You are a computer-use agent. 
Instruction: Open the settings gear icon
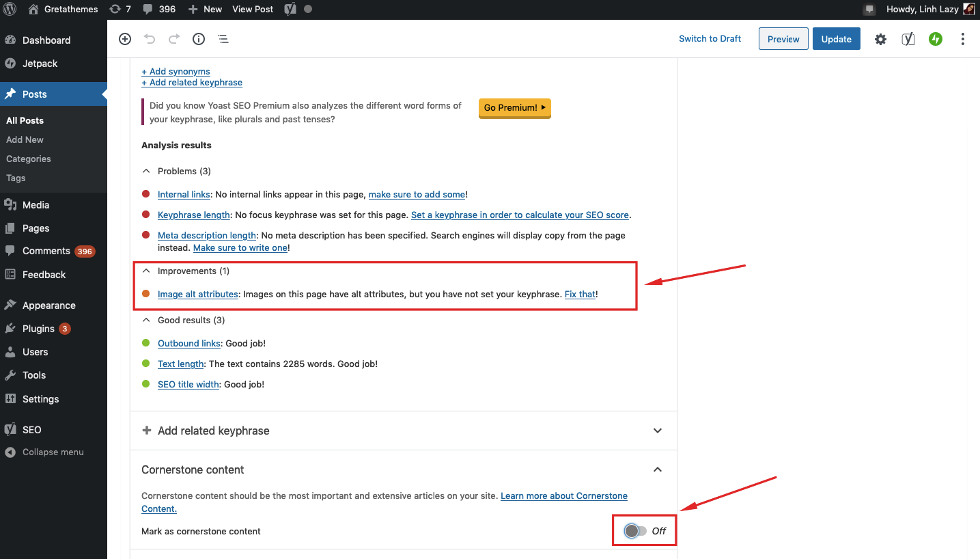(881, 39)
